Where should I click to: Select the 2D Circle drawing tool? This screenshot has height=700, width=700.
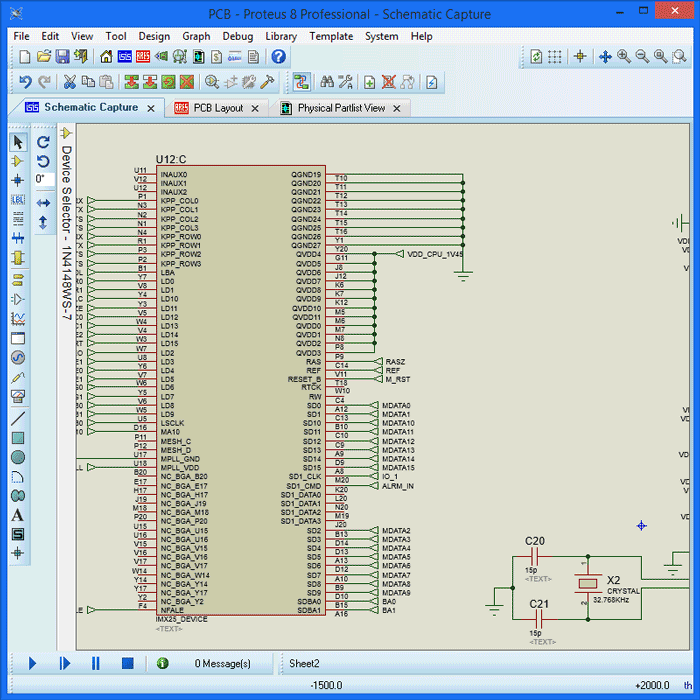click(x=18, y=457)
